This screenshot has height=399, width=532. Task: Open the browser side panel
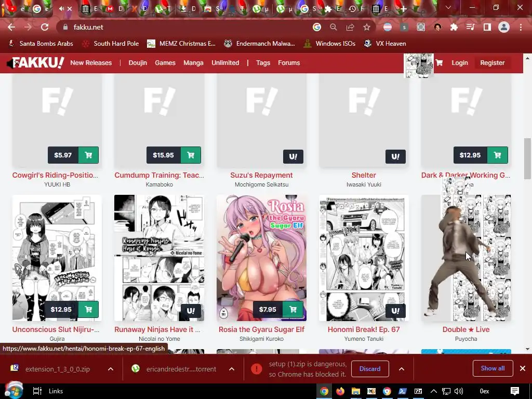click(487, 27)
